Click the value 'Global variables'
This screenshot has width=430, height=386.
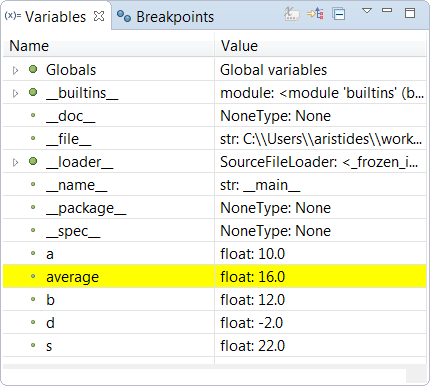tap(273, 70)
